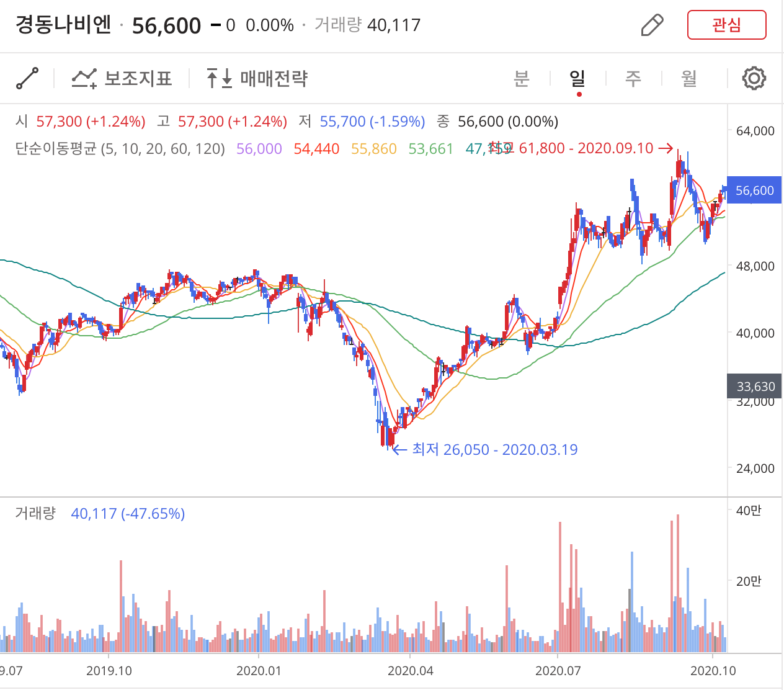This screenshot has width=784, height=690.
Task: Open the 보조지표 indicator menu
Action: coord(122,79)
